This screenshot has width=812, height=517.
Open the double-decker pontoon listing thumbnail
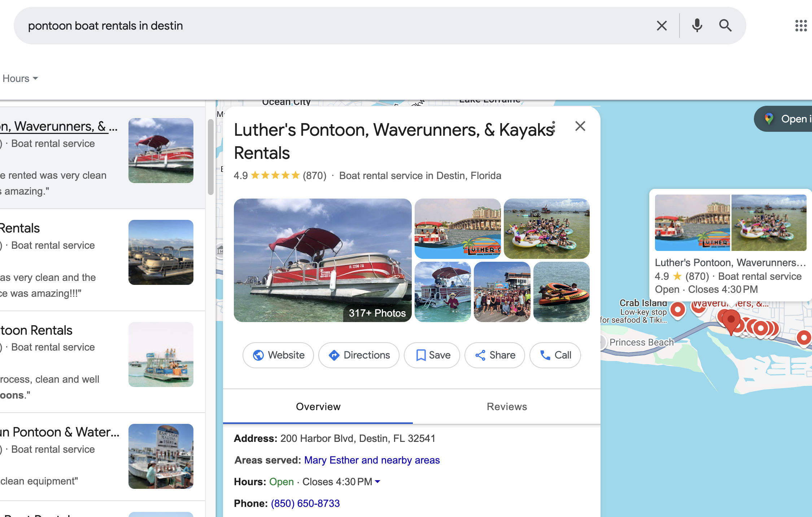(161, 355)
